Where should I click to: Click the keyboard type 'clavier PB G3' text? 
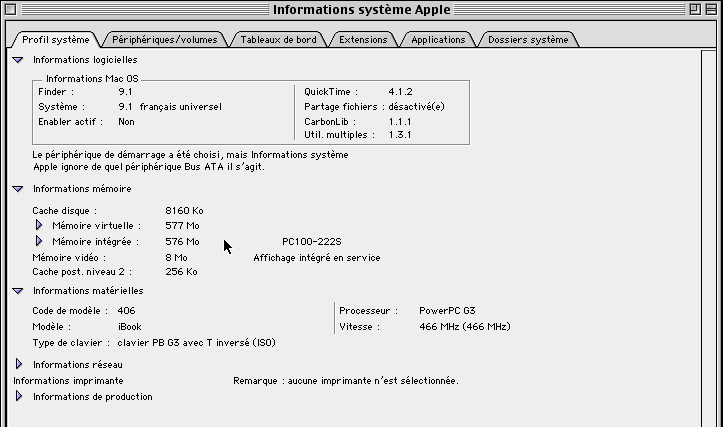[x=196, y=343]
